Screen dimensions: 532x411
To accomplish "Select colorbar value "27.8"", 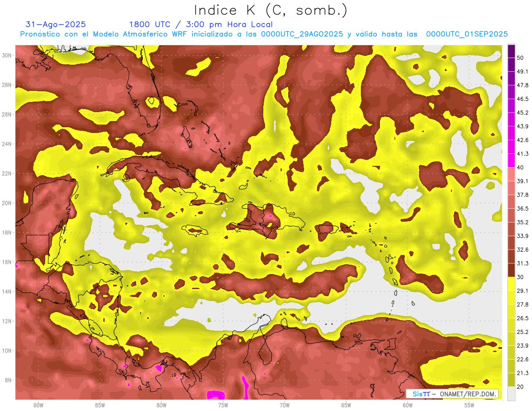I will [x=523, y=305].
